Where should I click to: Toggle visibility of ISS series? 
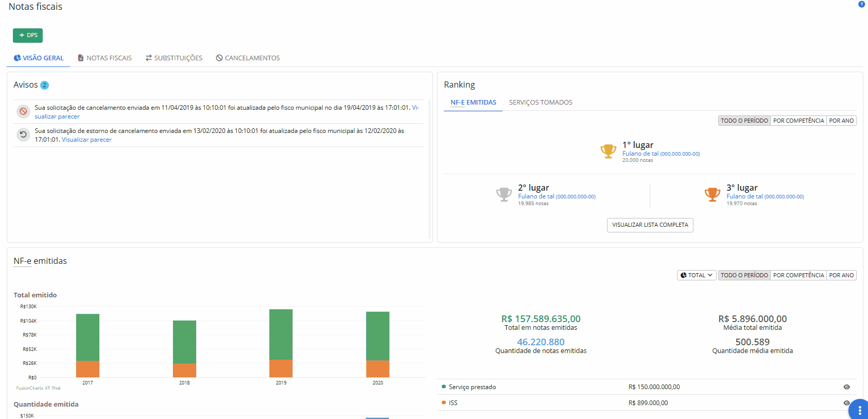(846, 403)
